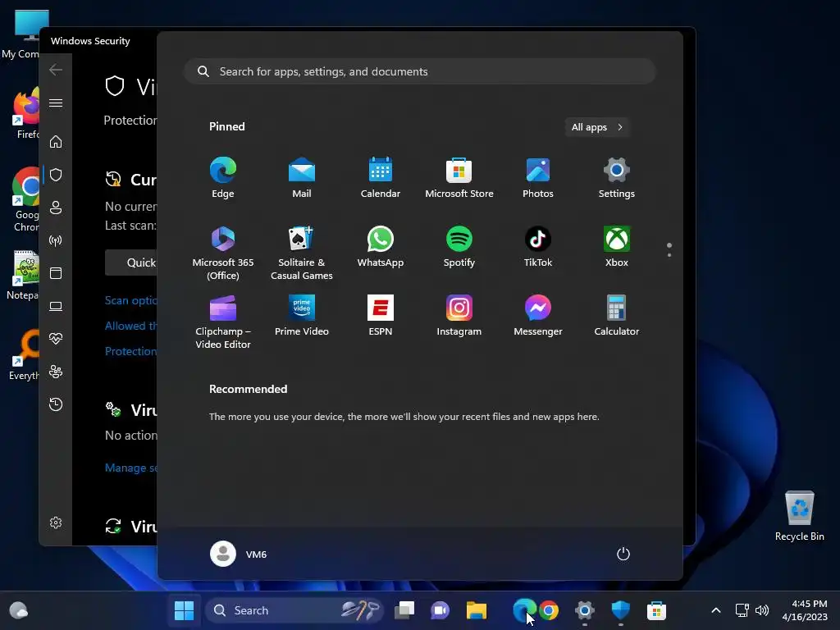Launch the Calculator app
Screen dimensions: 840x630
pos(617,316)
